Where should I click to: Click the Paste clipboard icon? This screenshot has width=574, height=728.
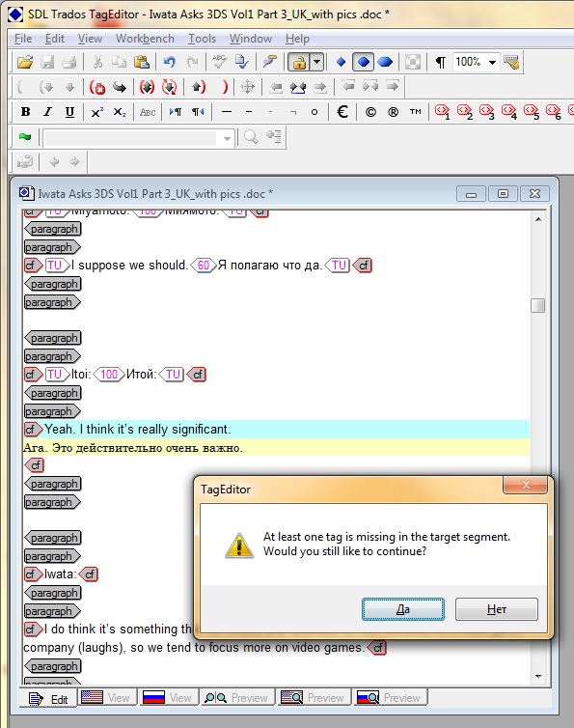click(142, 62)
